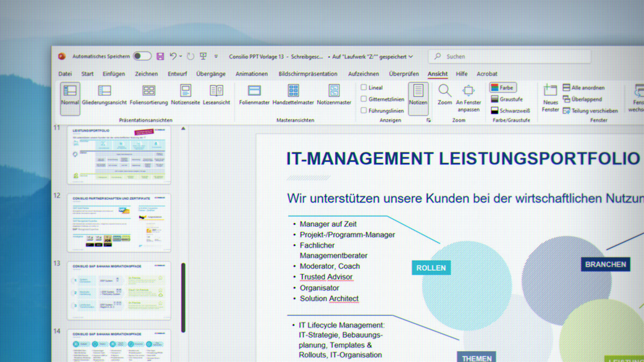644x362 pixels.
Task: Open the Undo history dropdown arrow
Action: (x=181, y=56)
